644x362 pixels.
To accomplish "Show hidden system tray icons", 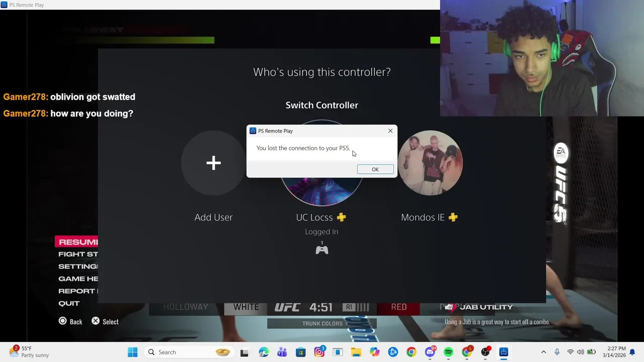I will (x=543, y=352).
